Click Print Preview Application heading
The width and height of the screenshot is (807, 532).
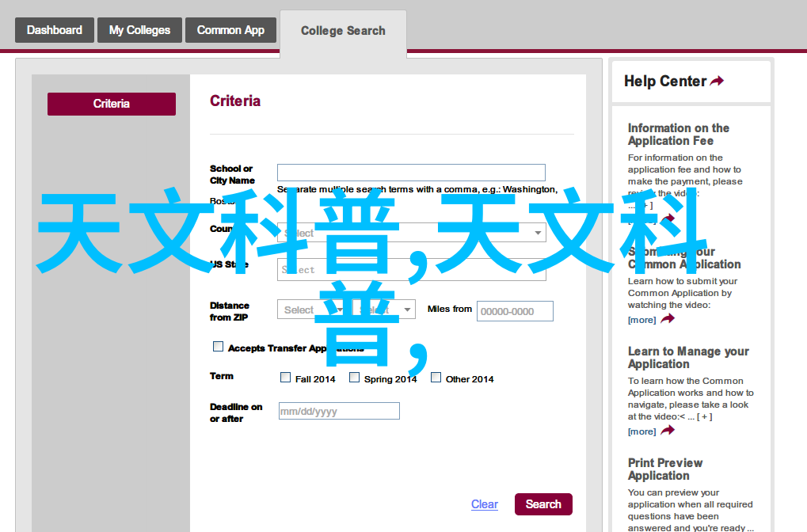[665, 469]
